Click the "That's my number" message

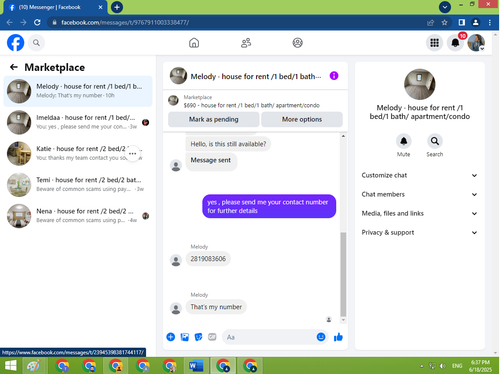coord(216,307)
